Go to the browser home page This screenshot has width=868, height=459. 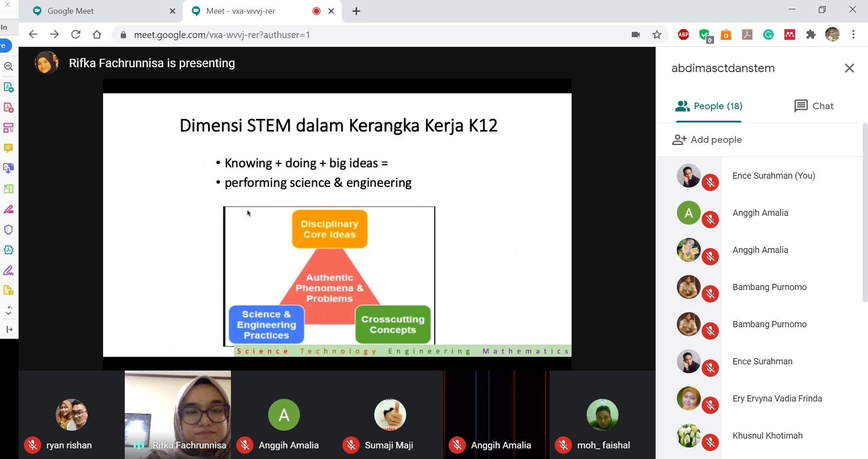pos(97,34)
